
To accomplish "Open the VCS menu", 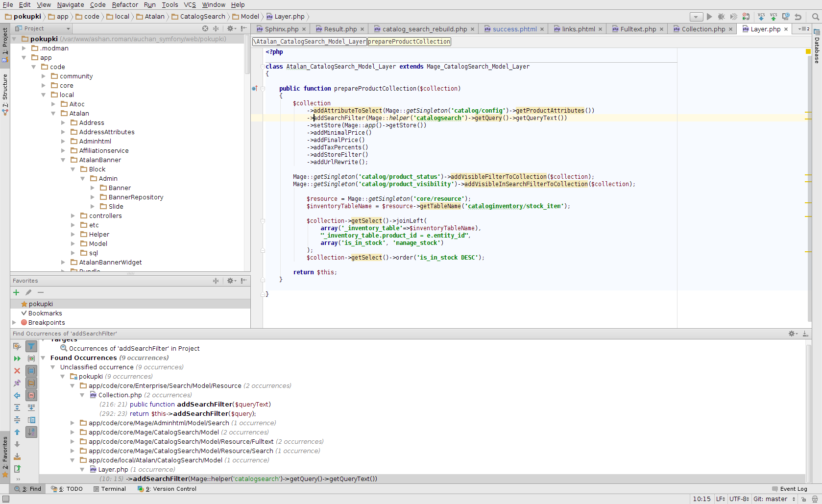I will (190, 5).
